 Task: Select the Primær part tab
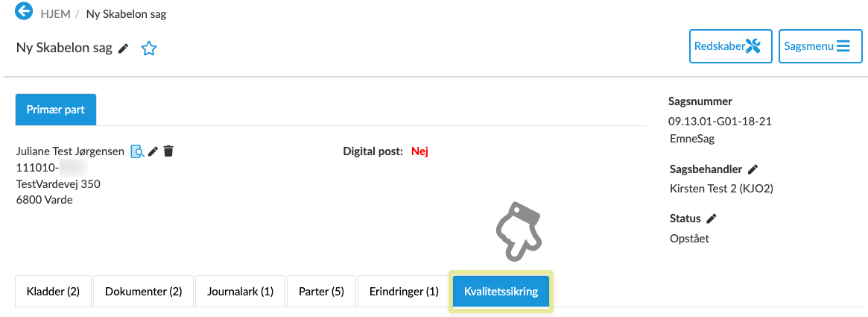(56, 110)
